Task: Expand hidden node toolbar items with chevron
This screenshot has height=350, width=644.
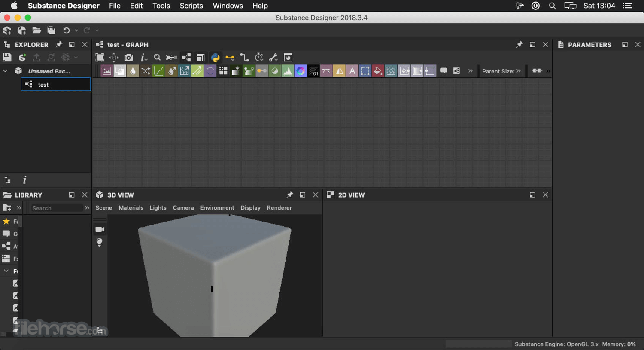Action: click(x=470, y=71)
